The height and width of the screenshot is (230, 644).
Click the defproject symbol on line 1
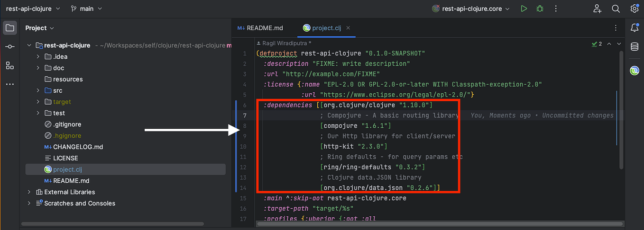tap(278, 53)
